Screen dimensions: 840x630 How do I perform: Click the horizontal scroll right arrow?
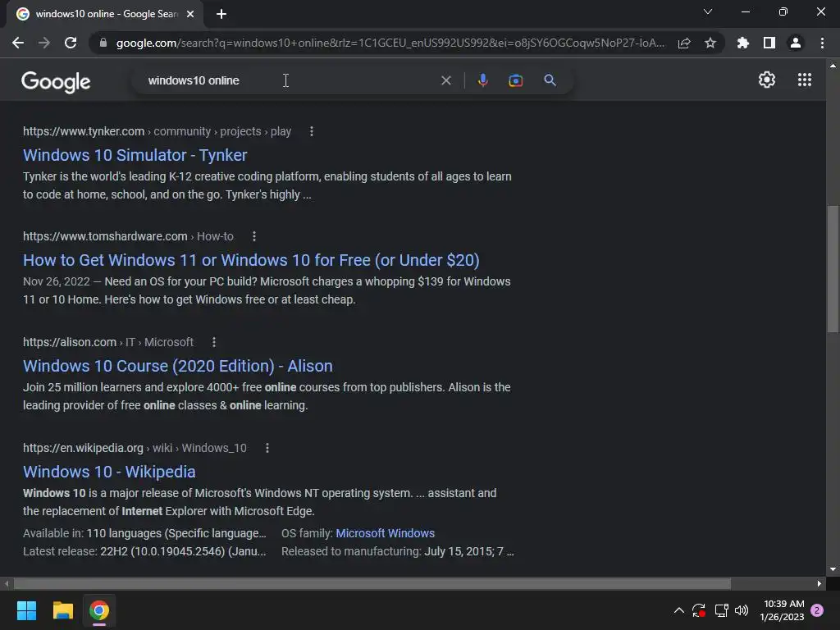[x=819, y=583]
